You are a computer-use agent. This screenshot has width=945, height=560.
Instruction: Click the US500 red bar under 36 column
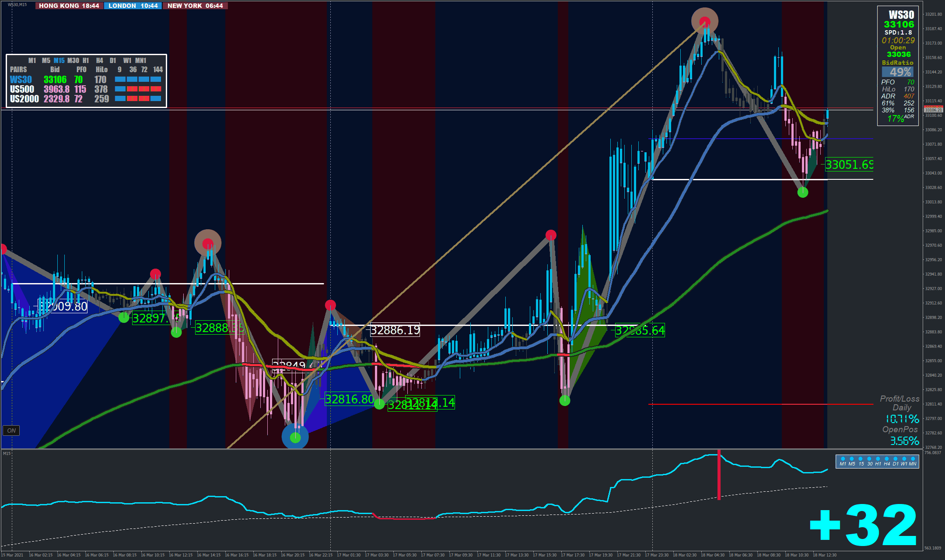132,89
